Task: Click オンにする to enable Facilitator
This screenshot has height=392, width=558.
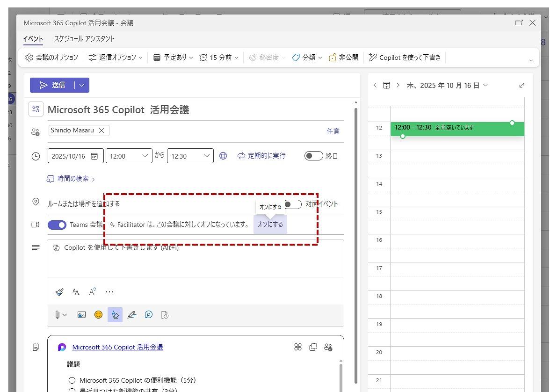Action: coord(270,225)
